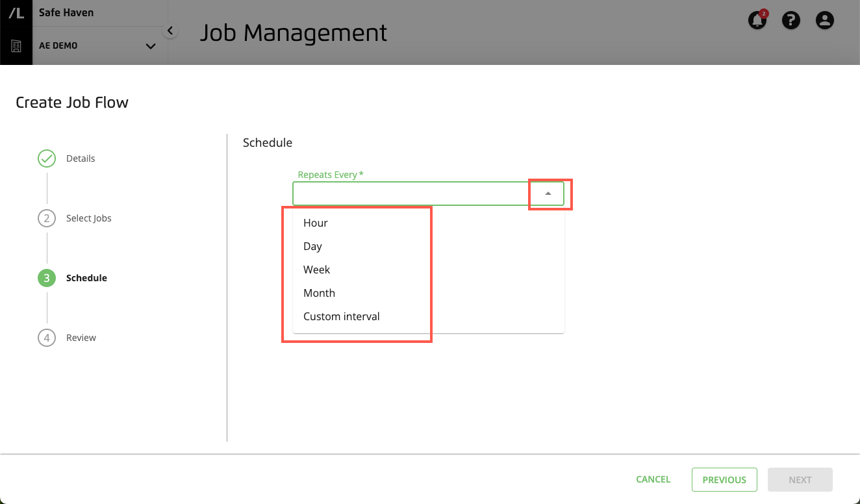Click the CANCEL button
The image size is (860, 504).
[653, 479]
